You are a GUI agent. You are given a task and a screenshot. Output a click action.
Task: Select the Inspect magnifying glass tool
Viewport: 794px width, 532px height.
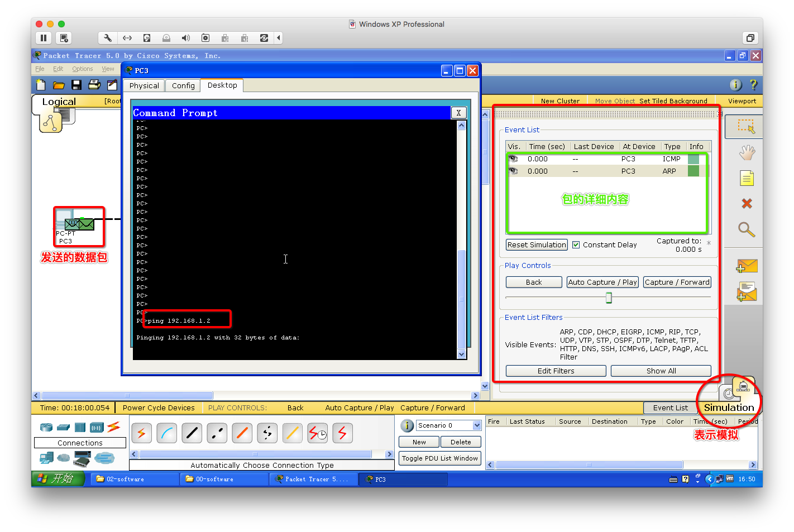pyautogui.click(x=747, y=229)
